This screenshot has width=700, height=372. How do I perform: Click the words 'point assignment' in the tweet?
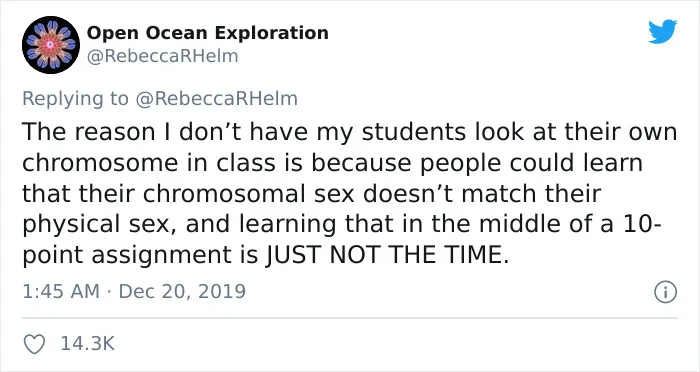coord(127,256)
